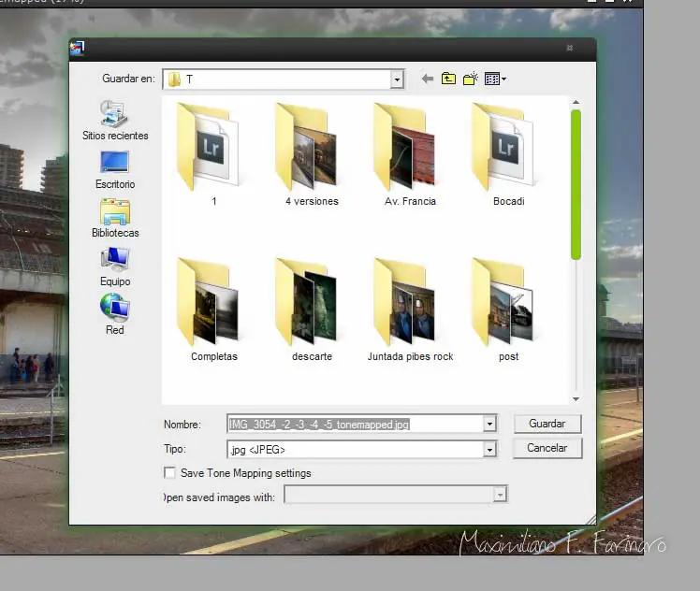
Task: Open the view menu icon
Action: [x=495, y=79]
